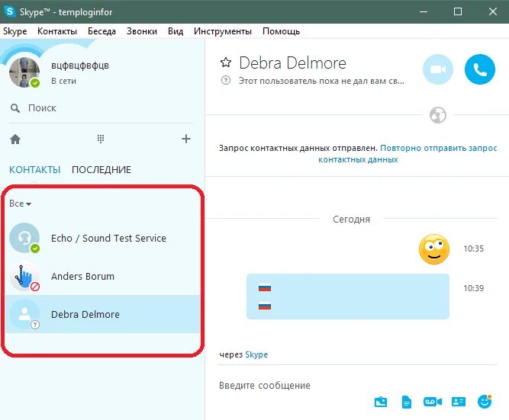The width and height of the screenshot is (509, 420).
Task: Click the 10:39 message timestamp
Action: click(x=473, y=288)
